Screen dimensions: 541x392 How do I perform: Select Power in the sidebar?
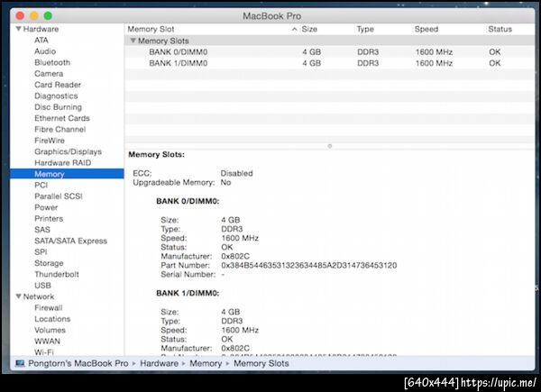(46, 207)
